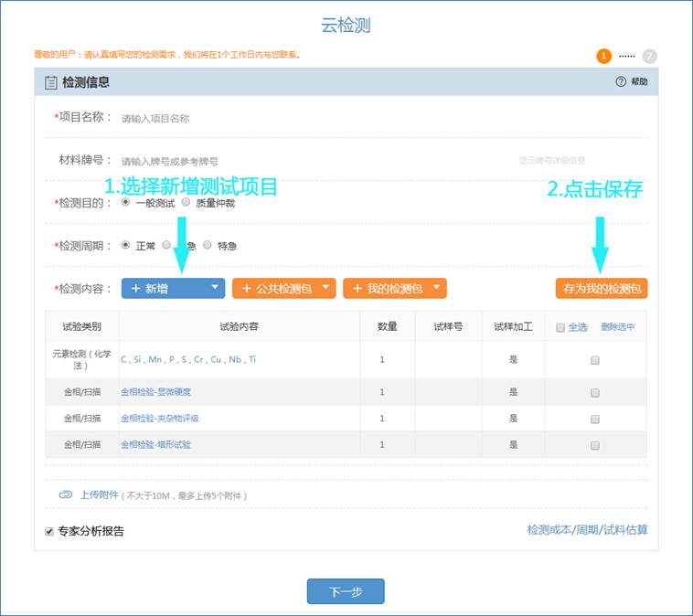Viewport: 693px width, 616px height.
Task: Select the 一般测试 radio button
Action: click(126, 203)
